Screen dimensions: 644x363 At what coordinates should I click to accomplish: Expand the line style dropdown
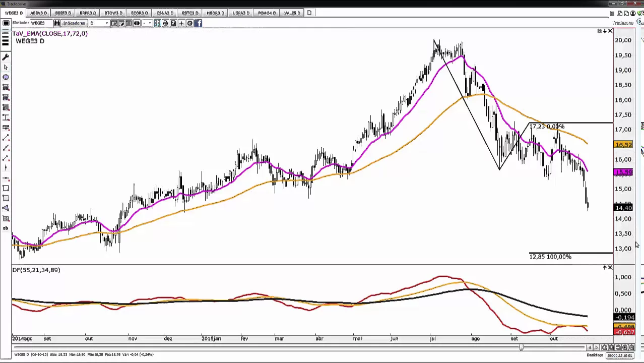tap(147, 23)
